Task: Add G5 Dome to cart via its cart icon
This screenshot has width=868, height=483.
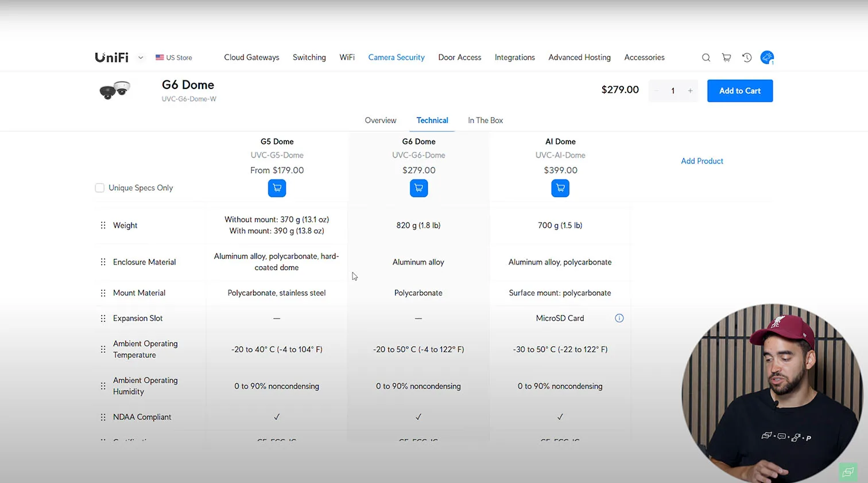Action: pos(277,188)
